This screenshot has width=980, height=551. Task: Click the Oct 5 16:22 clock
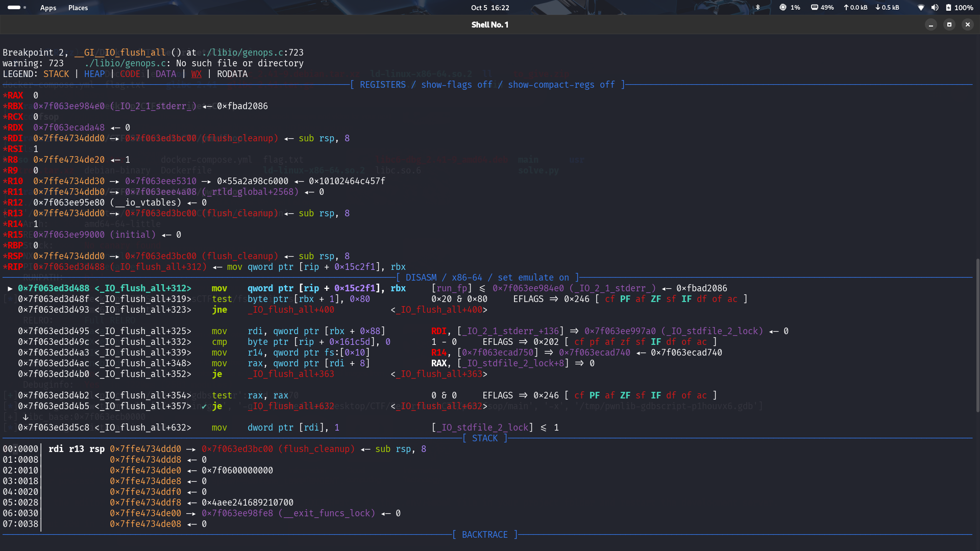(489, 8)
